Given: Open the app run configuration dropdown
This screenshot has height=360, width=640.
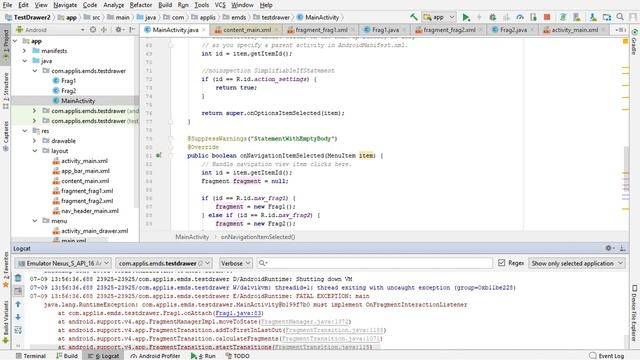Looking at the screenshot, I should (x=439, y=17).
